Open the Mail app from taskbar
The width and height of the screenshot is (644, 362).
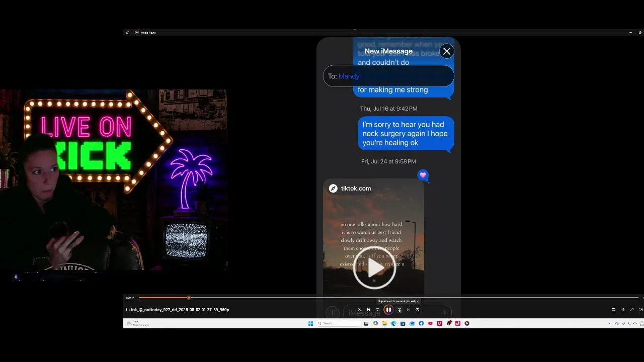coord(412,323)
